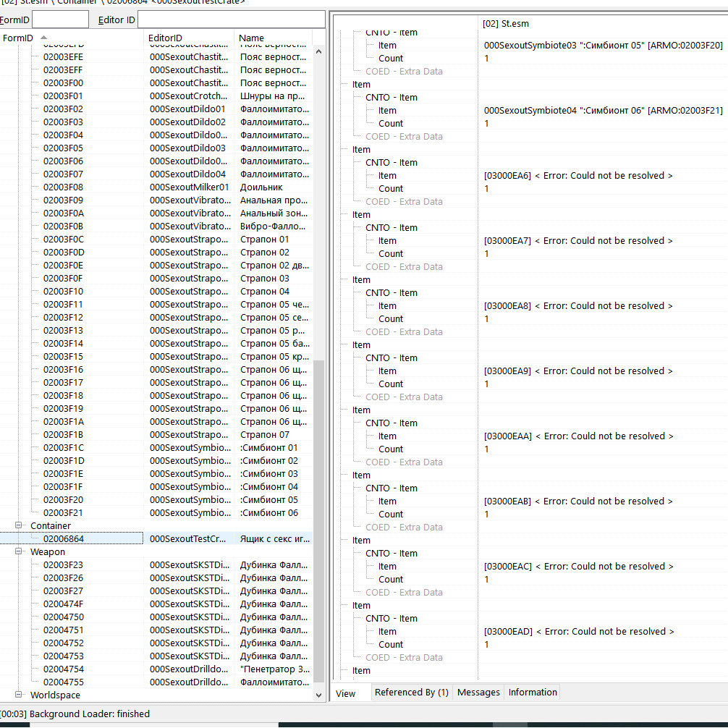728x728 pixels.
Task: Sort records by the EditorID column header
Action: point(188,38)
